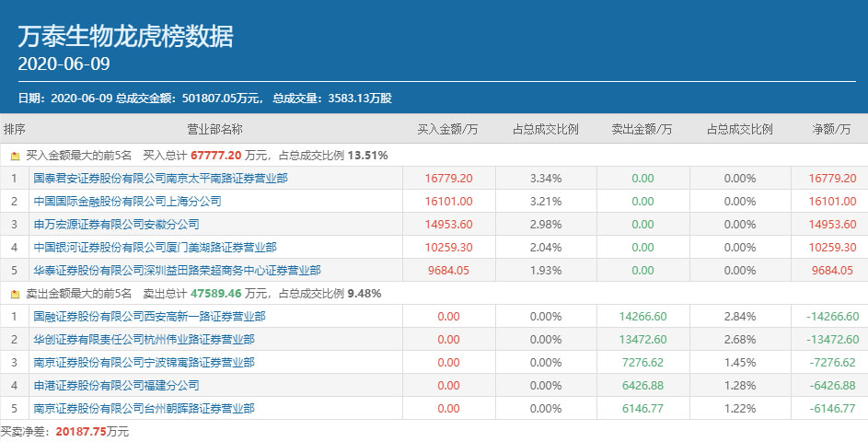Click the 净额/万 column header
Viewport: 868px width, 442px height.
pyautogui.click(x=831, y=130)
